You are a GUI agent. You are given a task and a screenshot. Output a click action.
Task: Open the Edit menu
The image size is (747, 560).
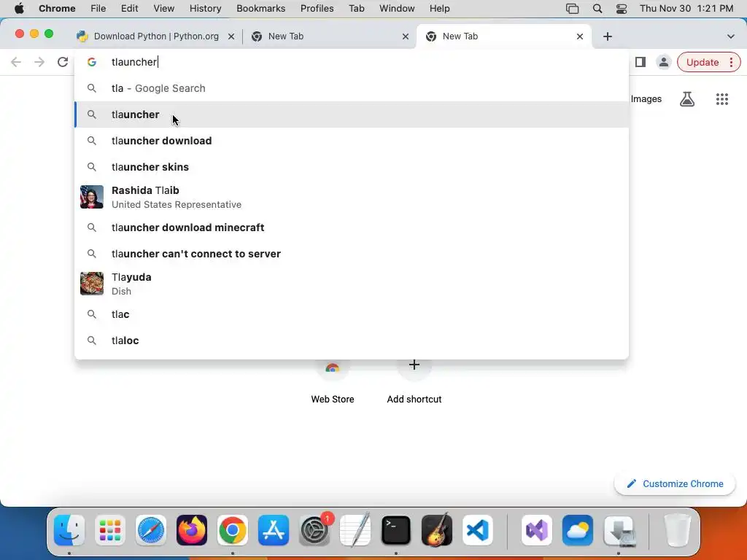tap(129, 9)
